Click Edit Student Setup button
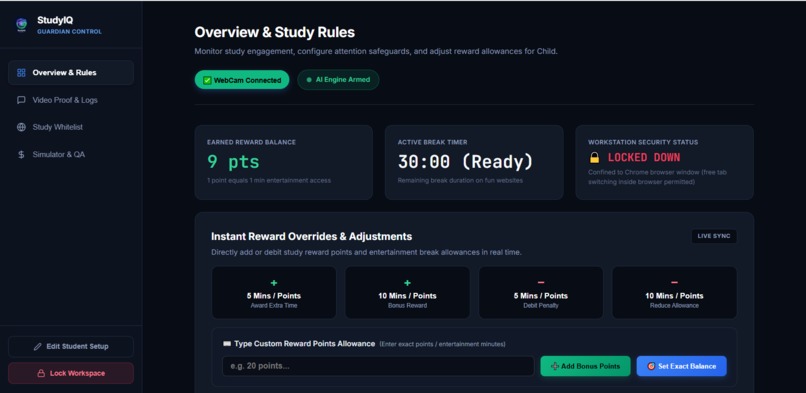806x393 pixels. tap(71, 346)
